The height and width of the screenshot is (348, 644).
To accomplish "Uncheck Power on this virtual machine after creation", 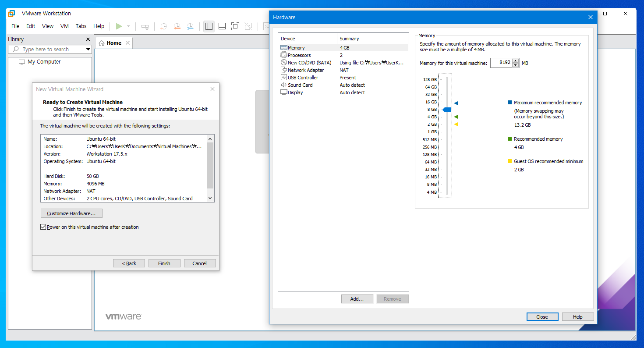I will (43, 227).
